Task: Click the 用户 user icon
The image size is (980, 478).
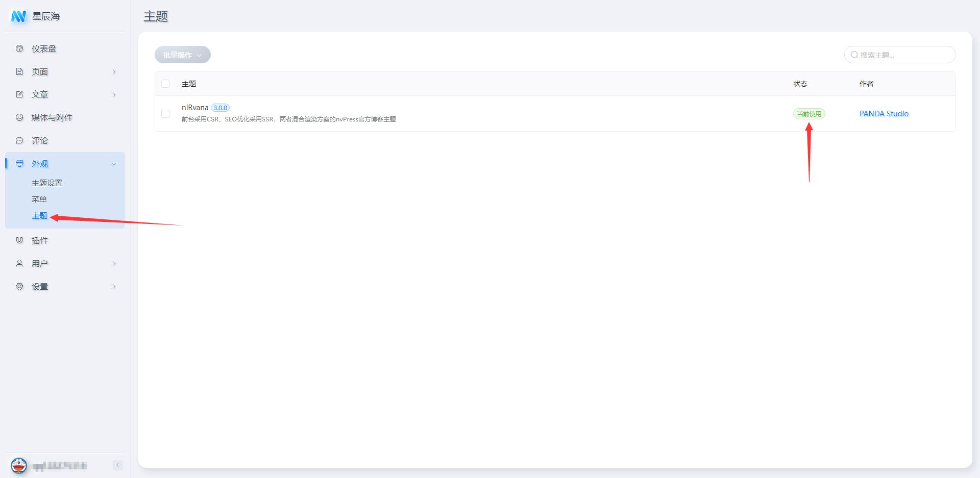Action: point(19,263)
